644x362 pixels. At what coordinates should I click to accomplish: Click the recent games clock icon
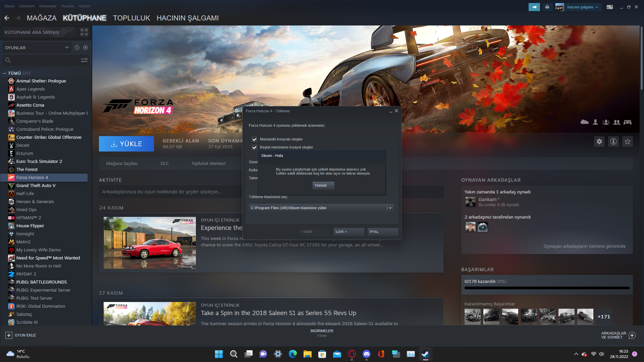pyautogui.click(x=77, y=48)
